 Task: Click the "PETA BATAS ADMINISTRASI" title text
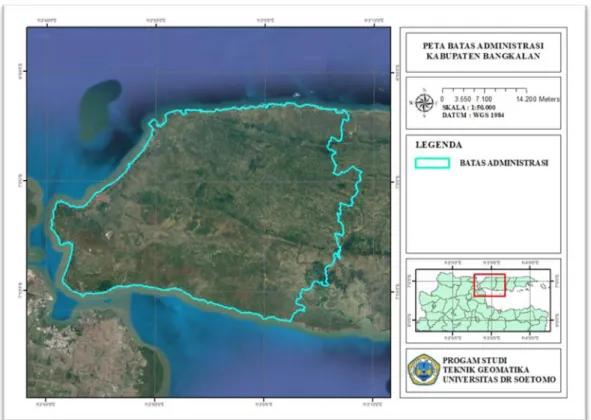click(x=483, y=46)
